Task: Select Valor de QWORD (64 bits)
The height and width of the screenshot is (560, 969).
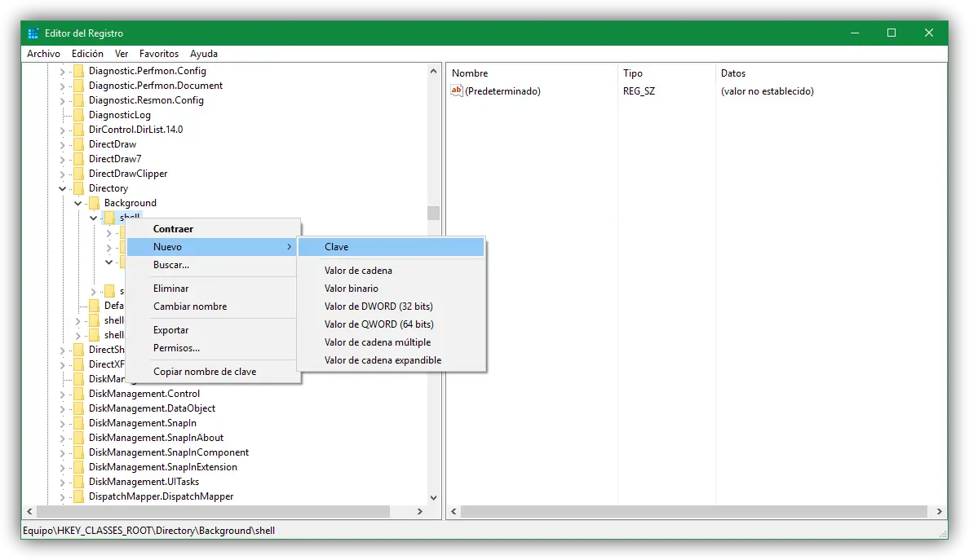Action: 392,324
